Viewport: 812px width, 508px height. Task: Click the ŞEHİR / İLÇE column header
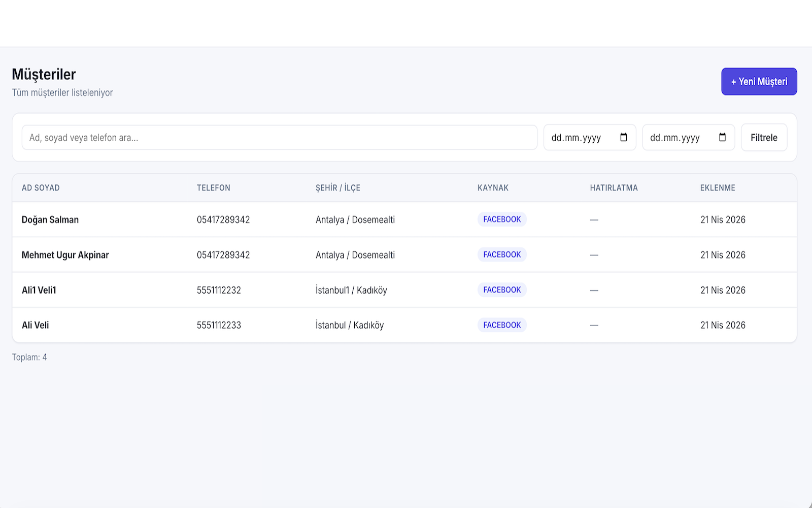coord(337,188)
